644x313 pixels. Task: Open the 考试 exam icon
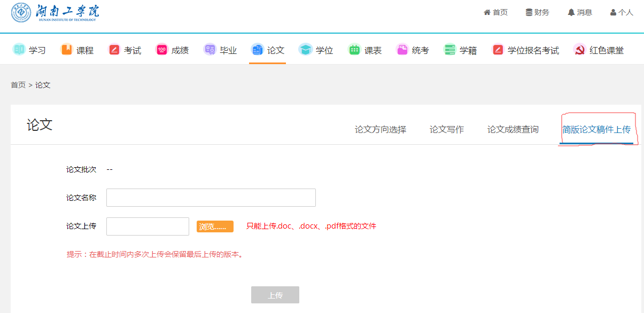point(114,50)
